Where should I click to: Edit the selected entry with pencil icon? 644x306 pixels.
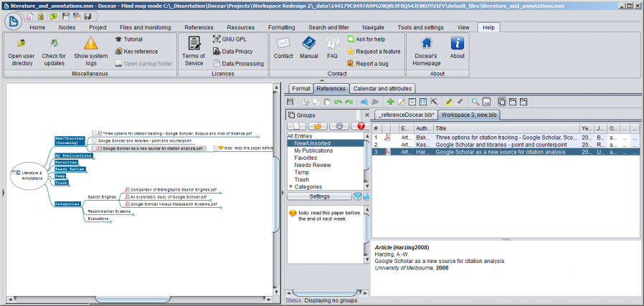tap(402, 102)
